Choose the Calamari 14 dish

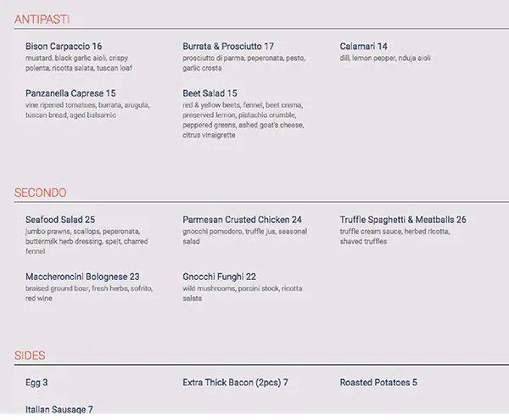(x=364, y=47)
